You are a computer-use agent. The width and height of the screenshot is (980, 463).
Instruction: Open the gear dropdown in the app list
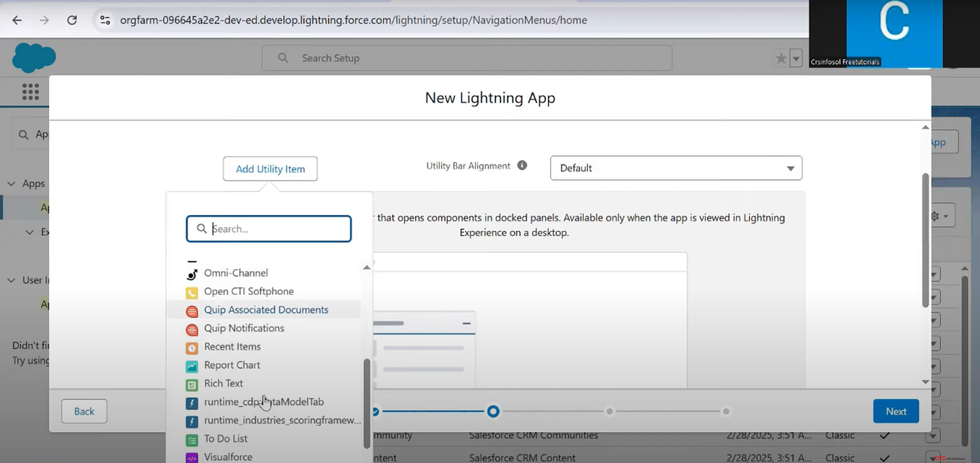[x=939, y=216]
